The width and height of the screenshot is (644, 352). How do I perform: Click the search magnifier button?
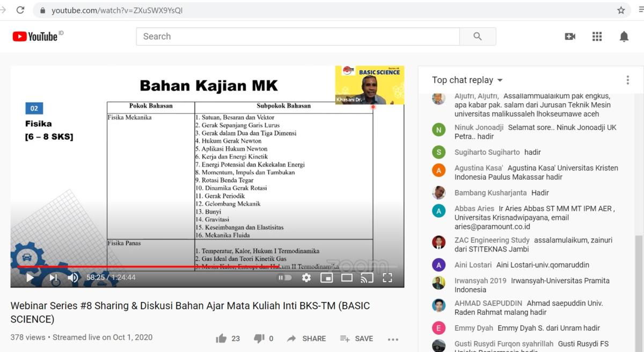tap(478, 37)
